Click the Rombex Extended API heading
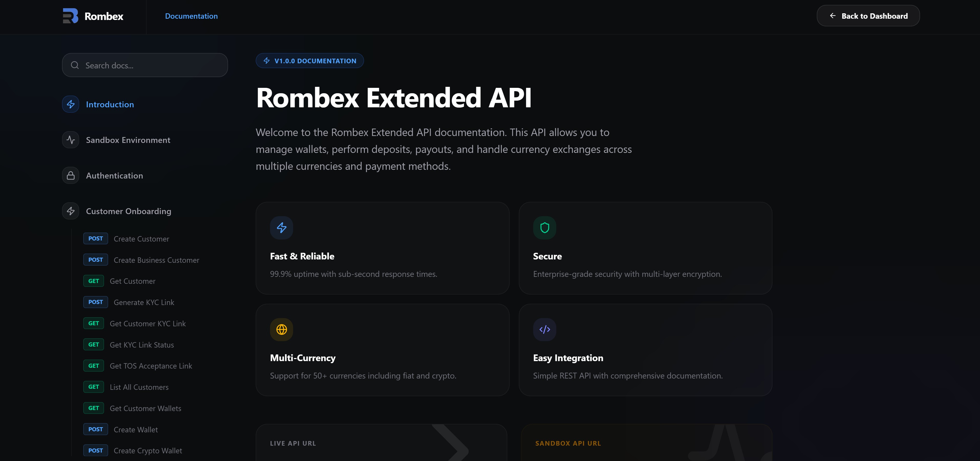This screenshot has width=980, height=461. (394, 98)
